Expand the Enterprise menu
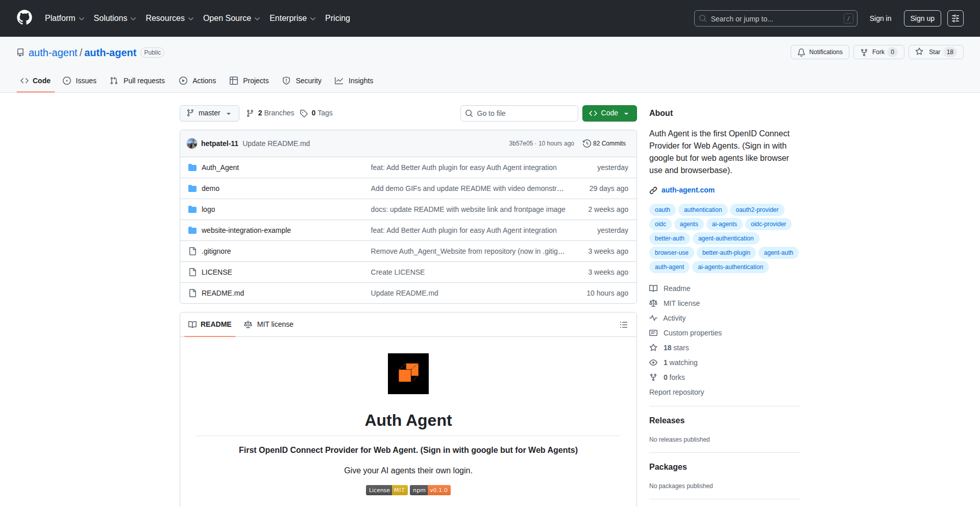980x507 pixels. pyautogui.click(x=292, y=18)
